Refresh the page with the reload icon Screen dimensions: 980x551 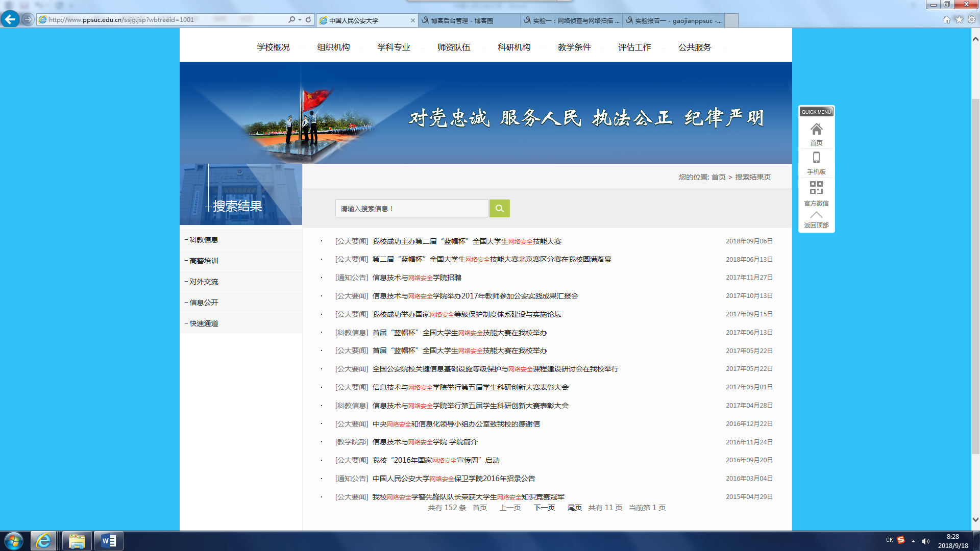308,19
